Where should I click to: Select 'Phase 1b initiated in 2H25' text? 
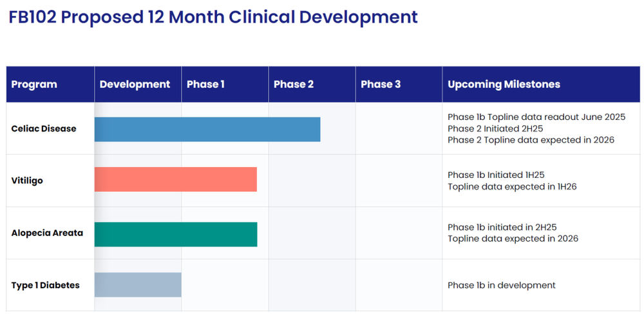pos(502,228)
